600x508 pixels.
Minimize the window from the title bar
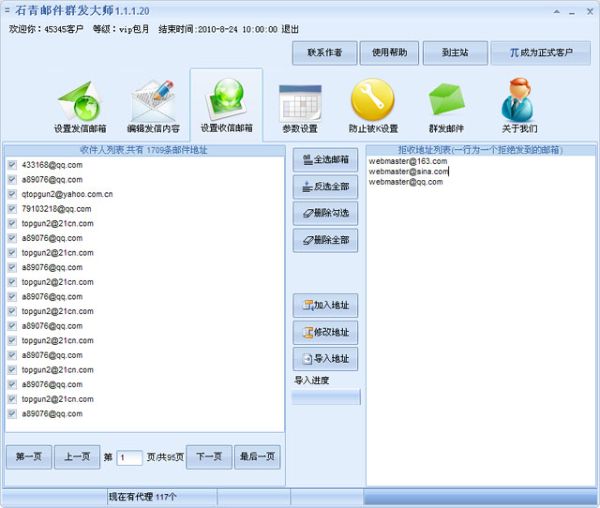pos(572,12)
